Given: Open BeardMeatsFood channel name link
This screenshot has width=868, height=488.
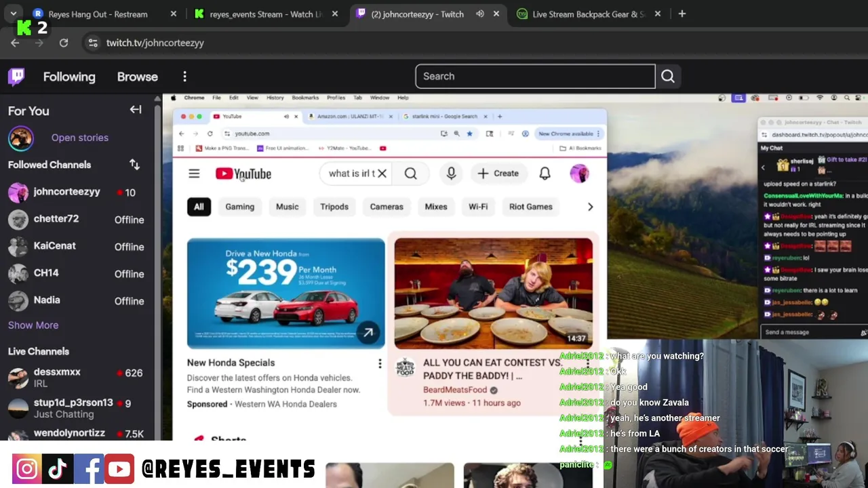Looking at the screenshot, I should click(x=455, y=390).
